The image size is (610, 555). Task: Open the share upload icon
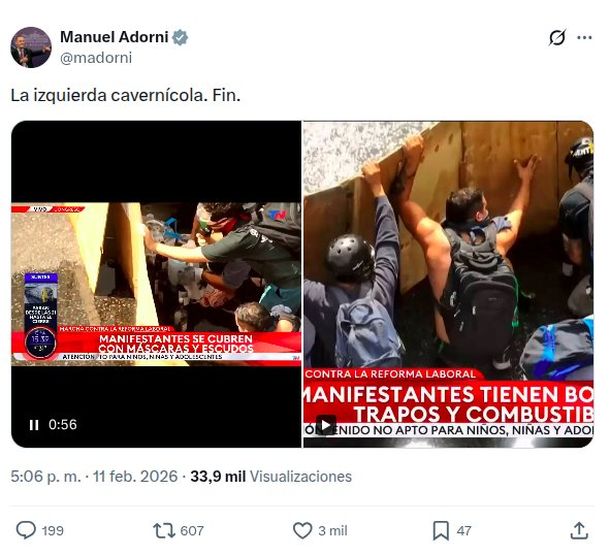(x=579, y=530)
